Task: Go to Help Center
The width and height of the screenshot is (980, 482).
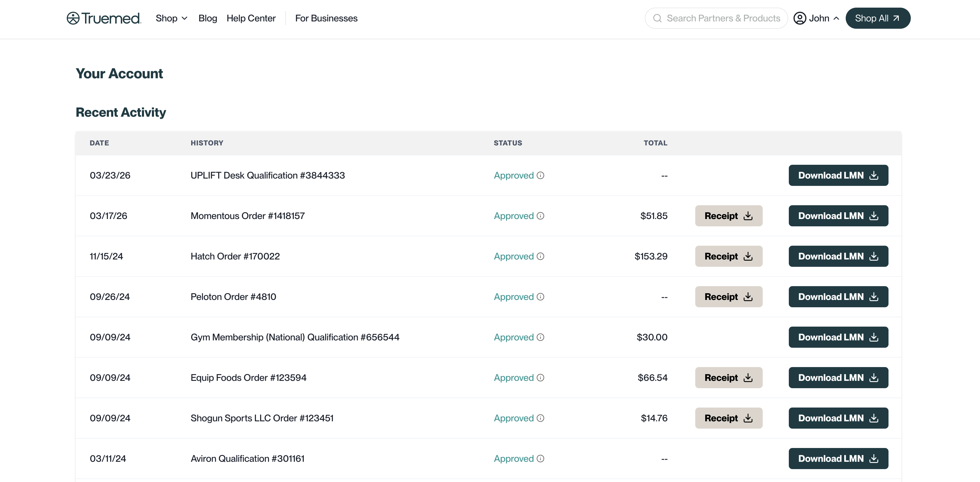Action: tap(251, 18)
